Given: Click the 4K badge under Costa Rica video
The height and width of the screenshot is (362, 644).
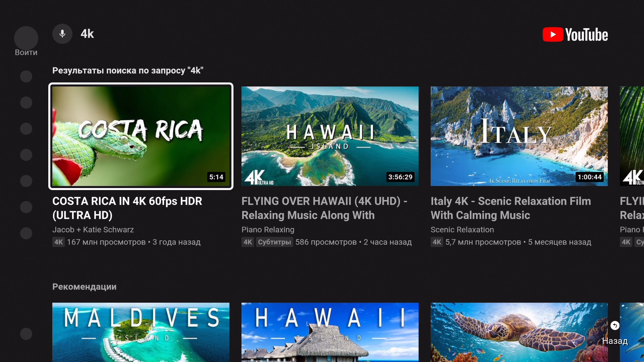Looking at the screenshot, I should pyautogui.click(x=58, y=242).
